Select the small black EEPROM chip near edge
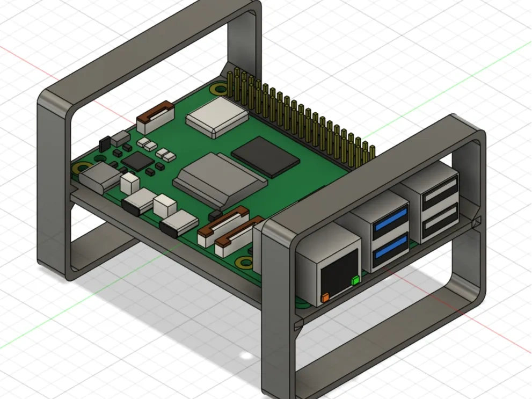532x399 pixels. [x=105, y=144]
